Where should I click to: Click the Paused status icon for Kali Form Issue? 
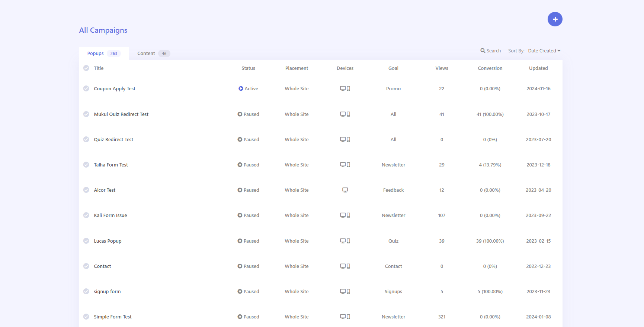point(240,215)
